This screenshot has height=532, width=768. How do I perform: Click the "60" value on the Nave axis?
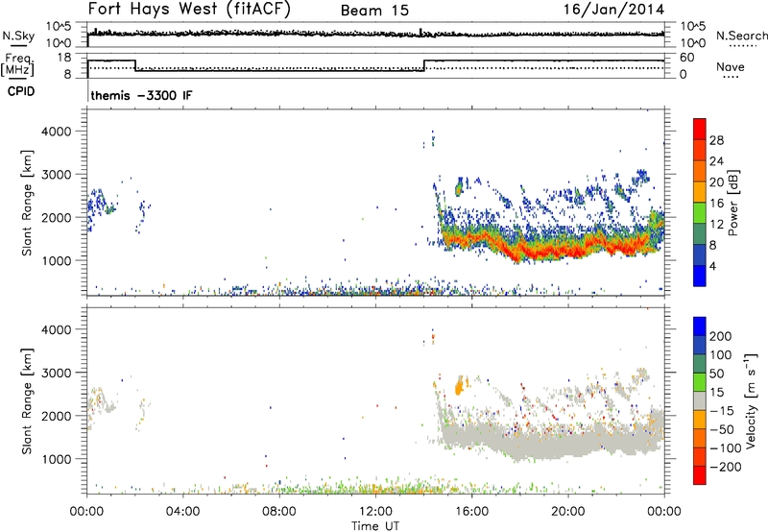pos(687,58)
